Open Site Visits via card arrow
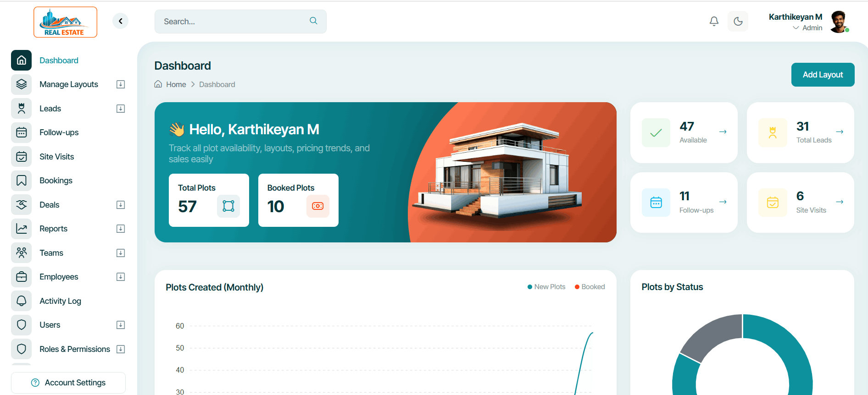The height and width of the screenshot is (395, 868). pyautogui.click(x=840, y=202)
